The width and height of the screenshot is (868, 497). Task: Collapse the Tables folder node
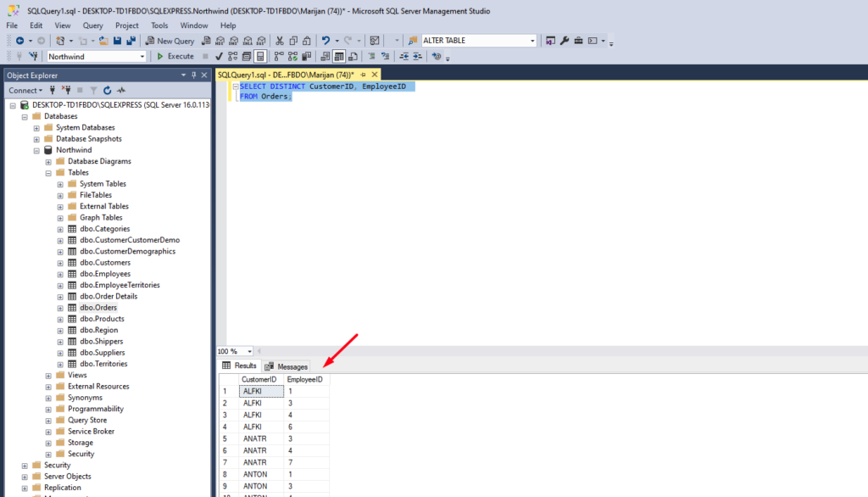pos(48,173)
